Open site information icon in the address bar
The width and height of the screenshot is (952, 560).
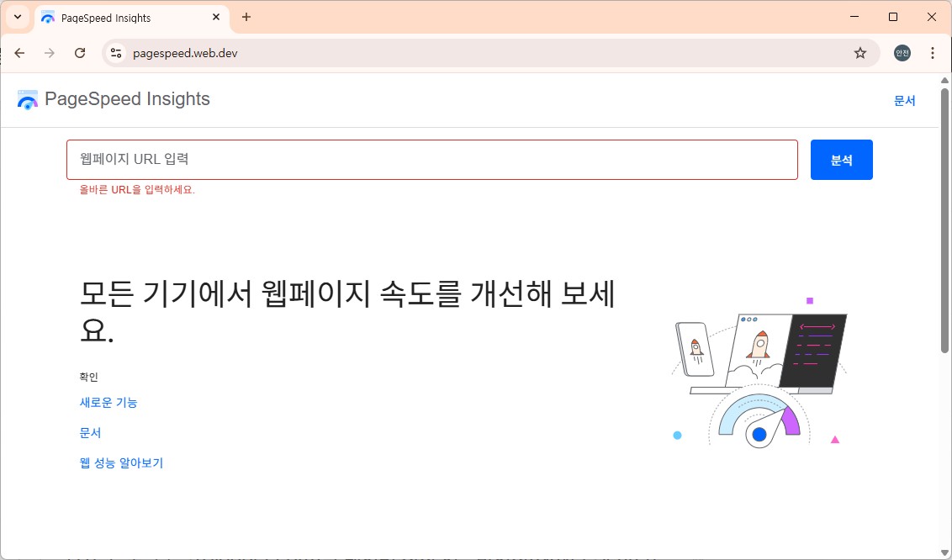(x=114, y=52)
